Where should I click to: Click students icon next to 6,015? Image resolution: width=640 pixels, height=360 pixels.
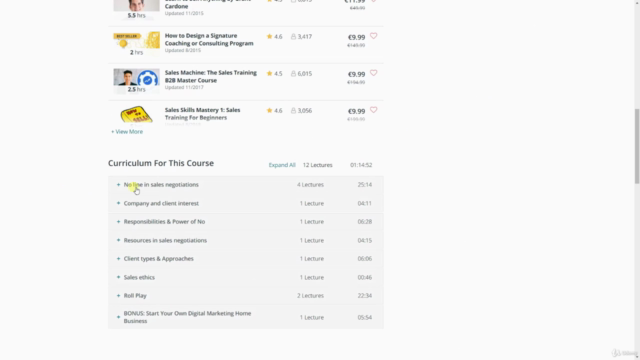[293, 74]
